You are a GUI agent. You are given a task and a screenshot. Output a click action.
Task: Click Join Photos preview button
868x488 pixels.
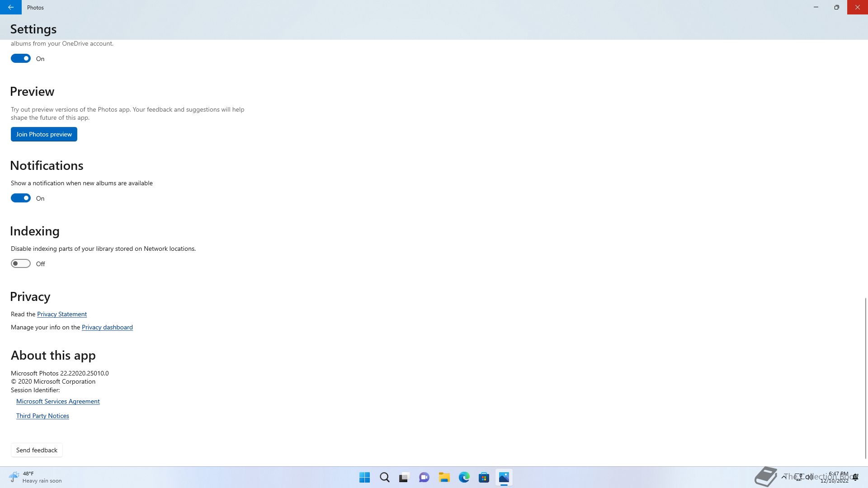tap(44, 134)
